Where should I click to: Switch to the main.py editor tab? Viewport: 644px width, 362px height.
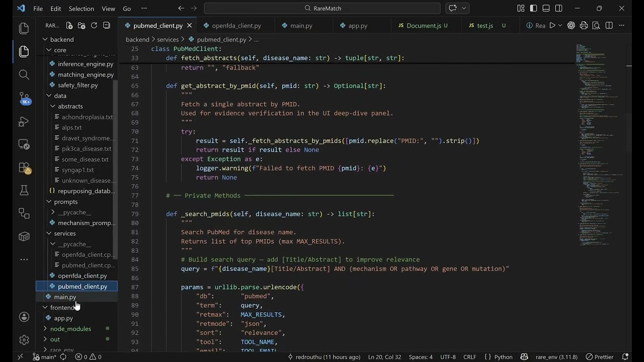[x=301, y=26]
